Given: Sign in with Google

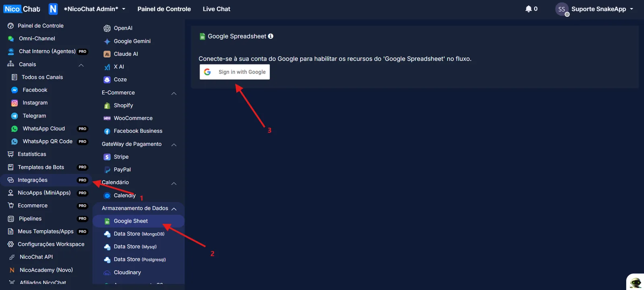Looking at the screenshot, I should (x=235, y=72).
